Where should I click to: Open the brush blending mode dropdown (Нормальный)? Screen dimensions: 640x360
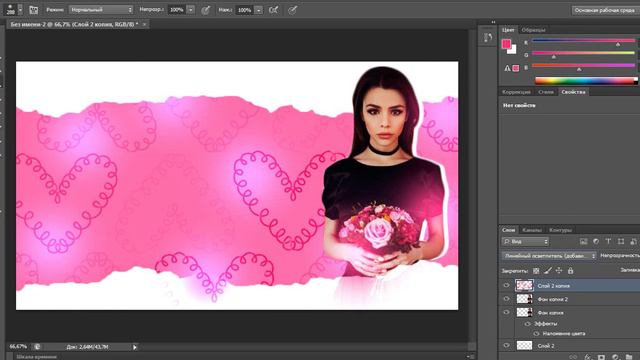pos(101,10)
